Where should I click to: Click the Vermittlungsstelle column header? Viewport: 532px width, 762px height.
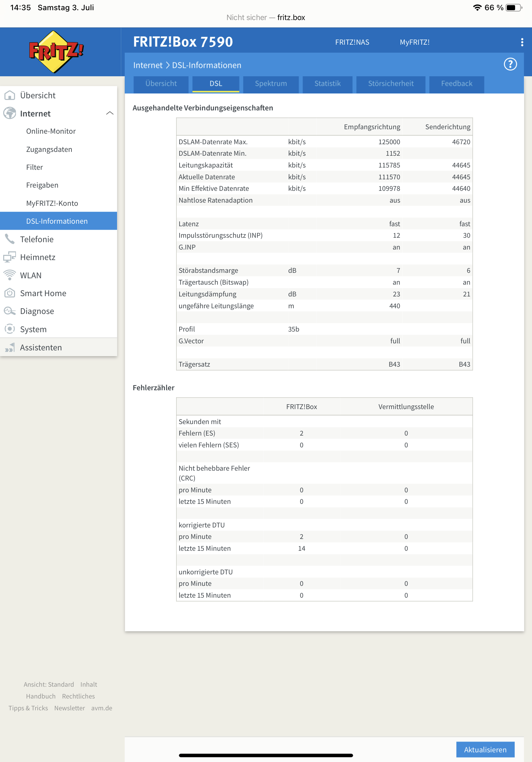click(x=406, y=407)
